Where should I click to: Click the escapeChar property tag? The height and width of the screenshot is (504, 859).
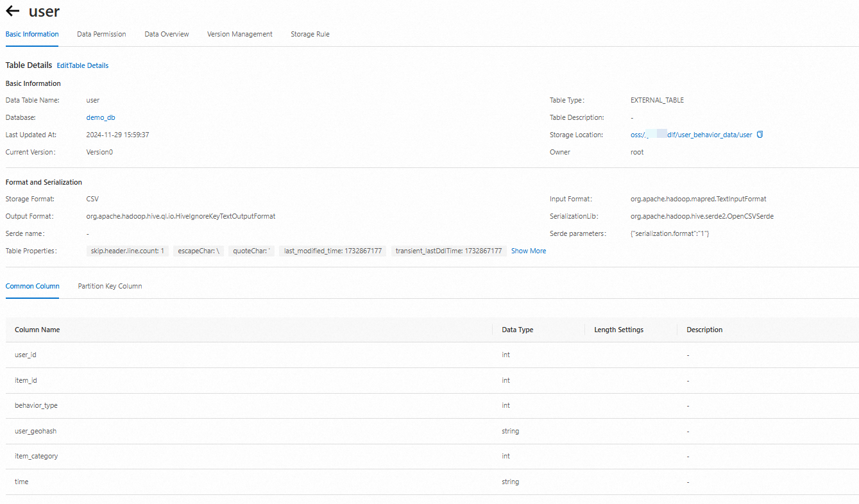[199, 251]
